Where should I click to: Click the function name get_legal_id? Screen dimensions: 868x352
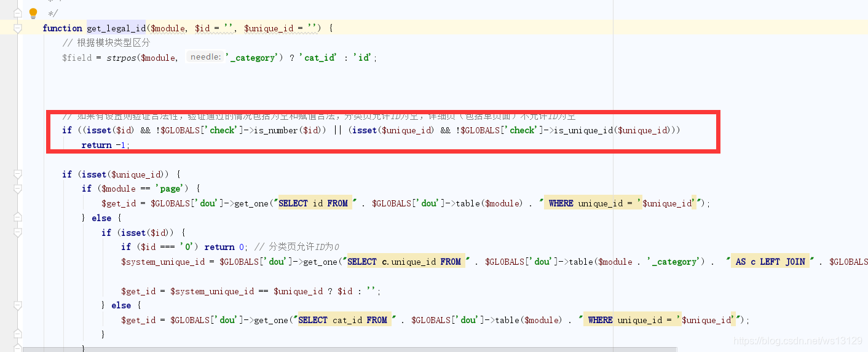click(116, 28)
